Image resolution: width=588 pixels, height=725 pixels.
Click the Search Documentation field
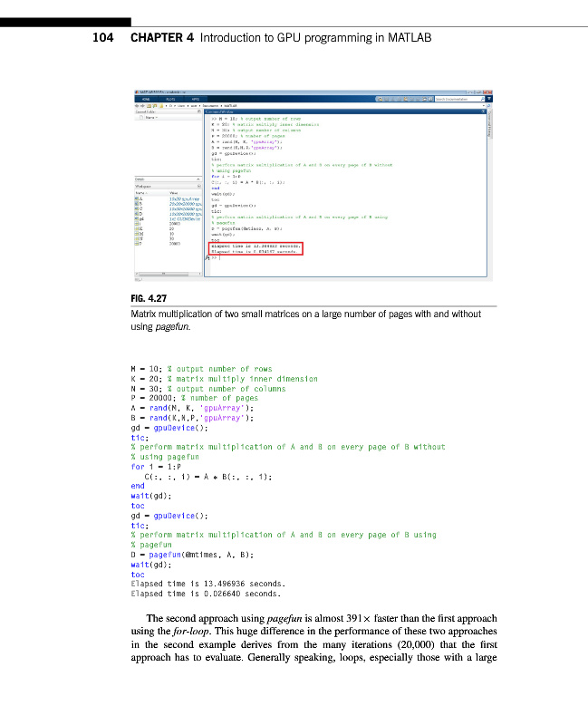(x=460, y=99)
